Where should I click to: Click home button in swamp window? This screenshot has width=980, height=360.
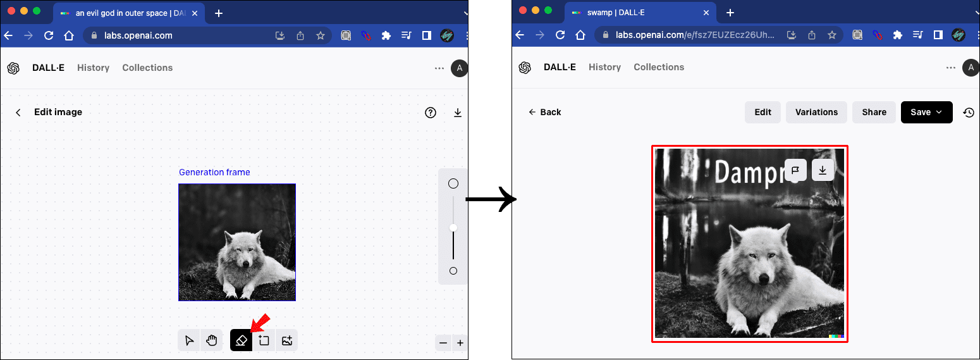click(x=580, y=35)
